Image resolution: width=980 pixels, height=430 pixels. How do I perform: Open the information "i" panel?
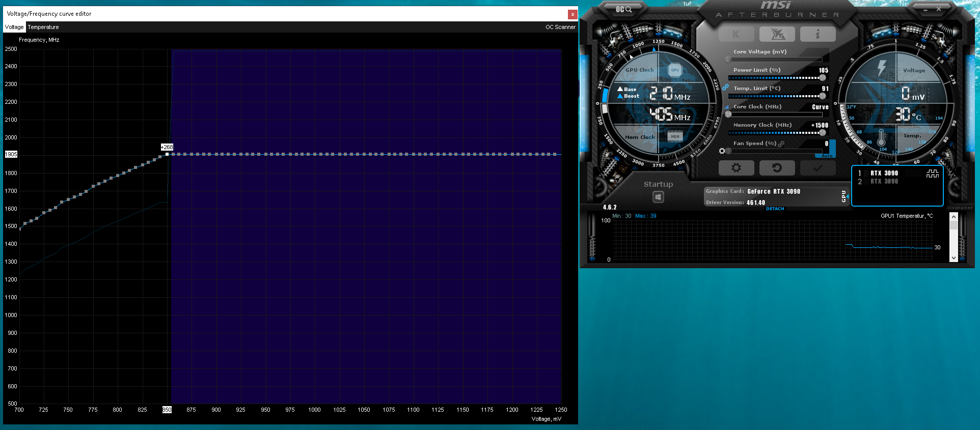pos(818,34)
